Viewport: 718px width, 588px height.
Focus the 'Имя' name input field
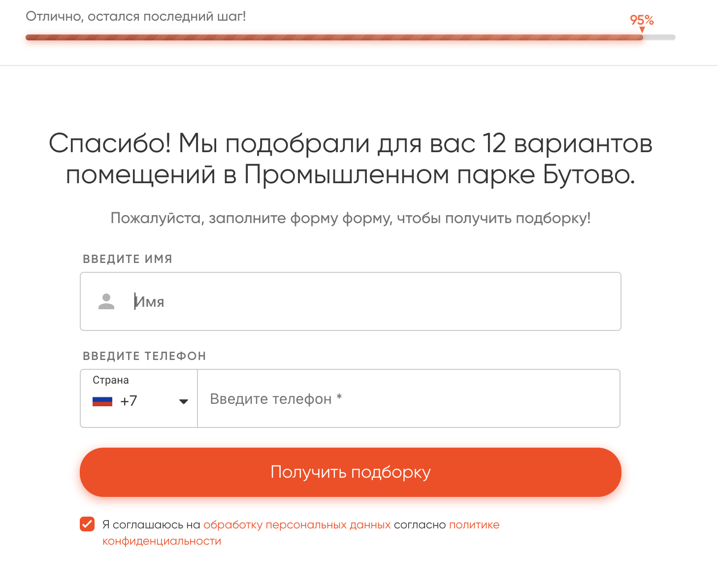tap(374, 301)
